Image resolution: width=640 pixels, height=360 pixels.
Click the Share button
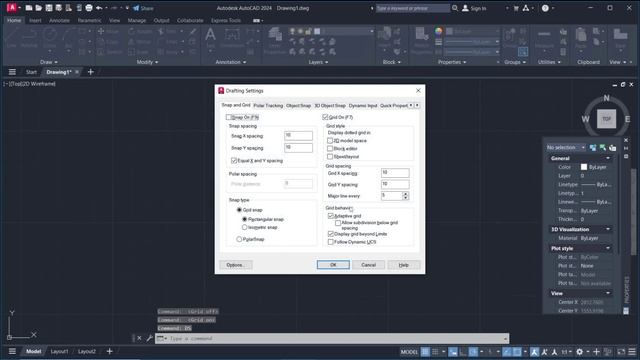[143, 8]
